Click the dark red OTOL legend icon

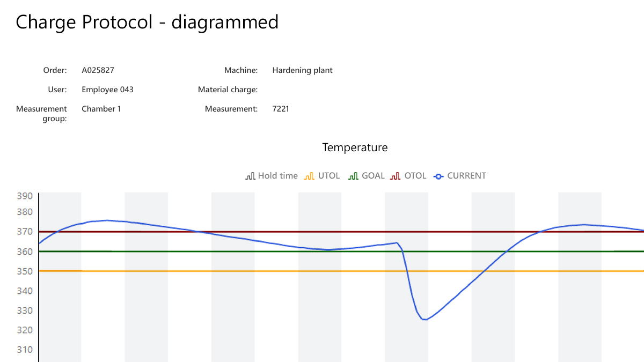pyautogui.click(x=396, y=176)
